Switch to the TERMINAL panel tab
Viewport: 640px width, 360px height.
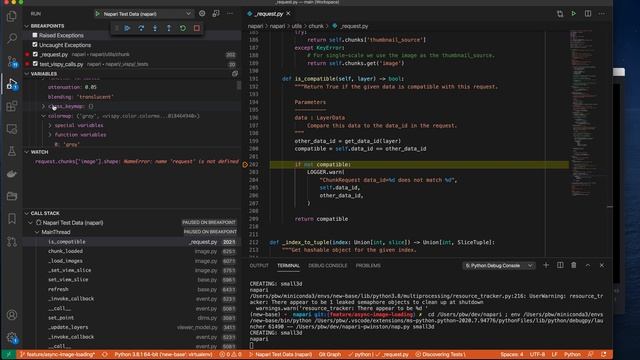[x=289, y=265]
